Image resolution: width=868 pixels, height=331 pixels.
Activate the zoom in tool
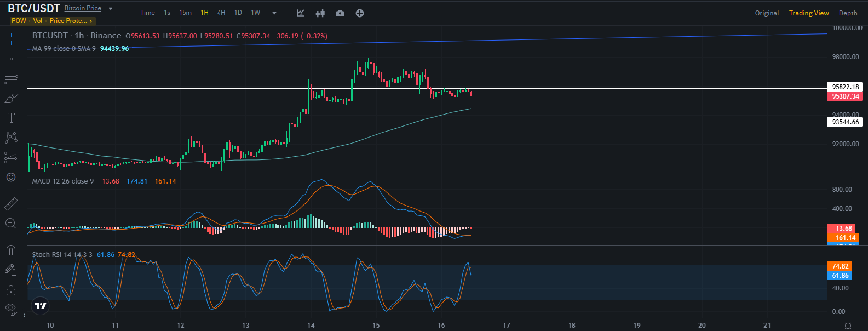coord(11,223)
